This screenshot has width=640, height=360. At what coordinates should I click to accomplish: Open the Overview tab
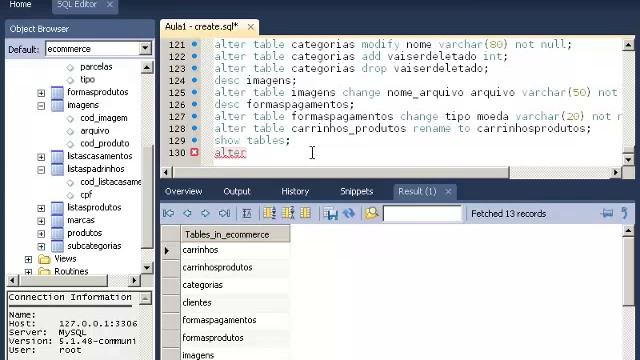183,191
